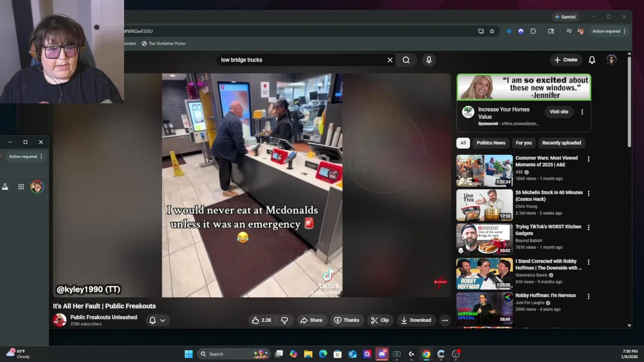Select the For you filter chip

(x=524, y=143)
